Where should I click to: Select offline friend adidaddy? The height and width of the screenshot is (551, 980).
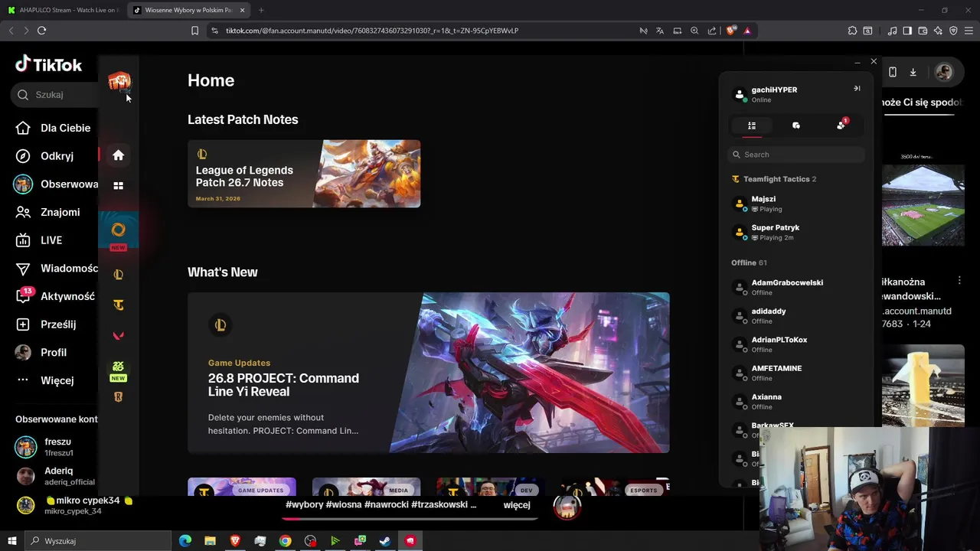point(796,316)
